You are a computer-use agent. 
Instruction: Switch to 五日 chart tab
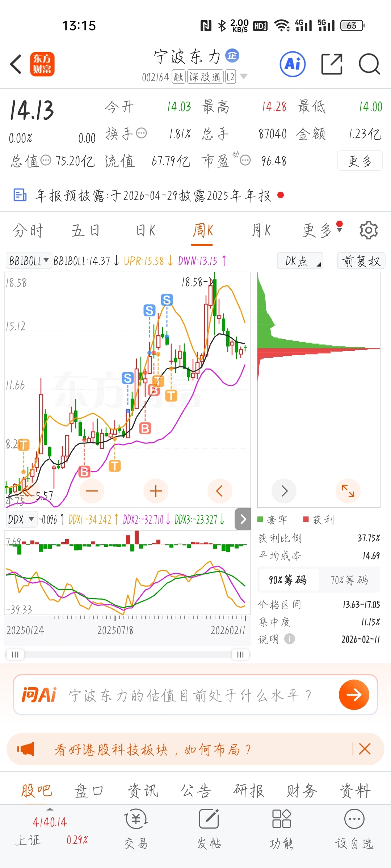pyautogui.click(x=86, y=230)
